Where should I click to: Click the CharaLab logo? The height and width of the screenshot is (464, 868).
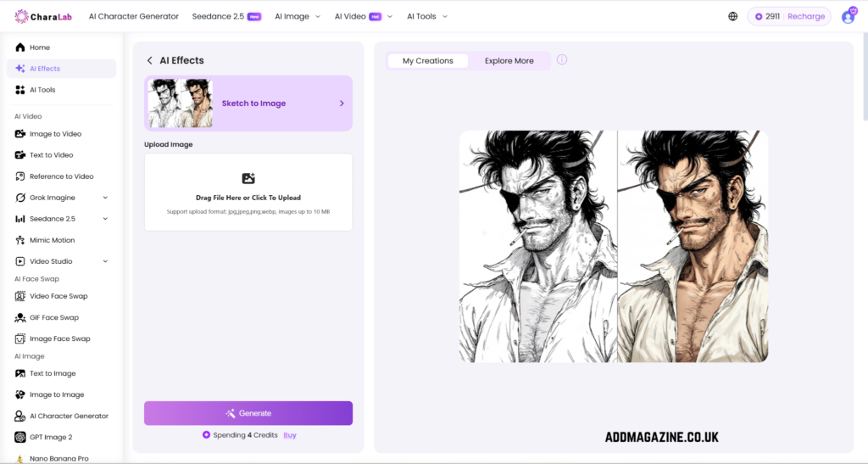[43, 17]
